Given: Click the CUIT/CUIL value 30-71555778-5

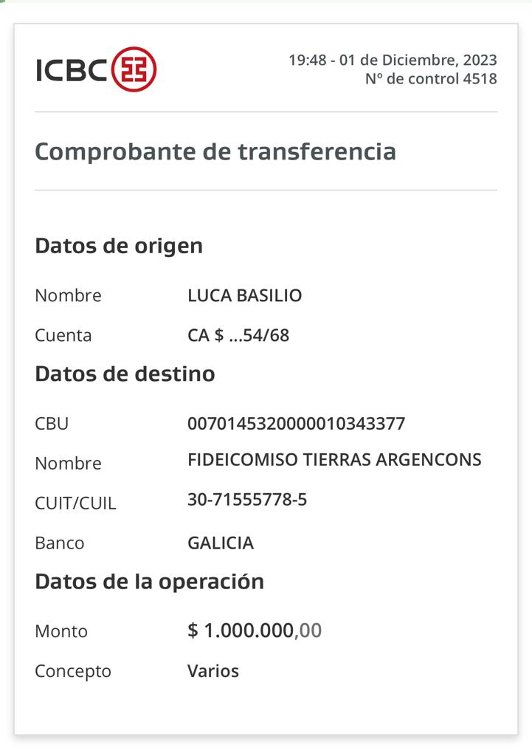Looking at the screenshot, I should [x=247, y=500].
